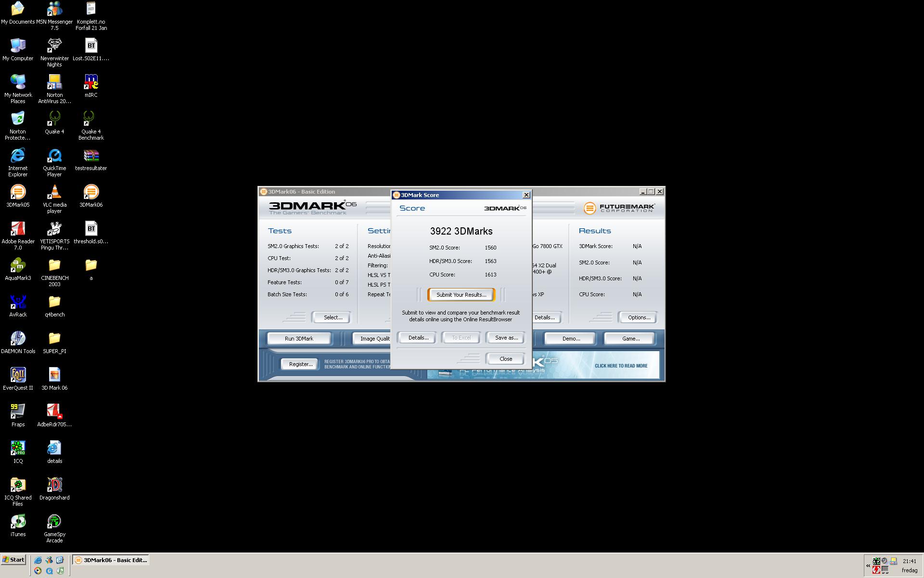Select the 3D Mark 06 installer icon

[54, 379]
